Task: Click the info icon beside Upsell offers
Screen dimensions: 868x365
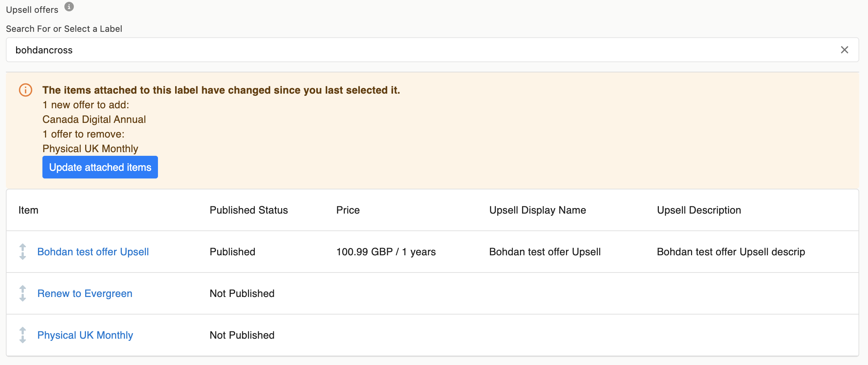Action: [69, 7]
